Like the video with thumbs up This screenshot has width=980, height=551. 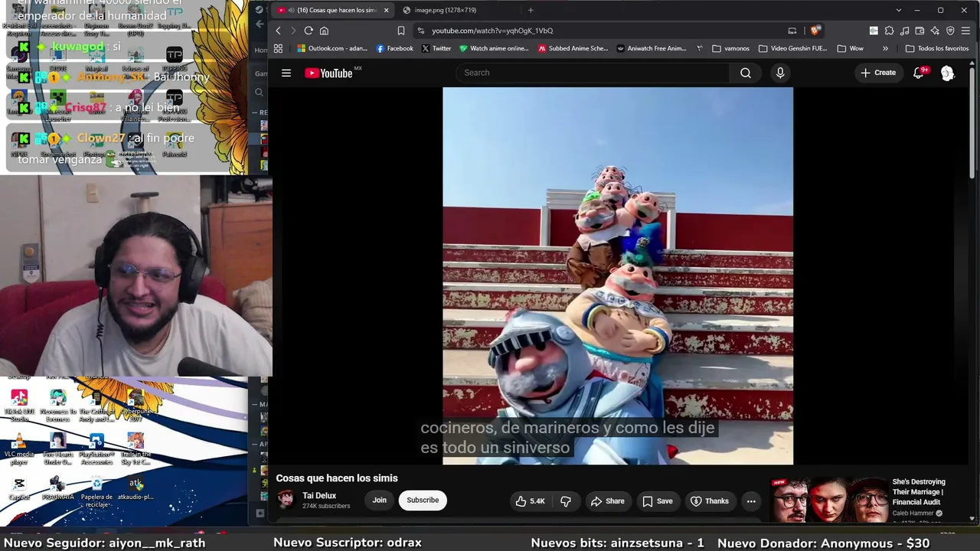tap(529, 501)
